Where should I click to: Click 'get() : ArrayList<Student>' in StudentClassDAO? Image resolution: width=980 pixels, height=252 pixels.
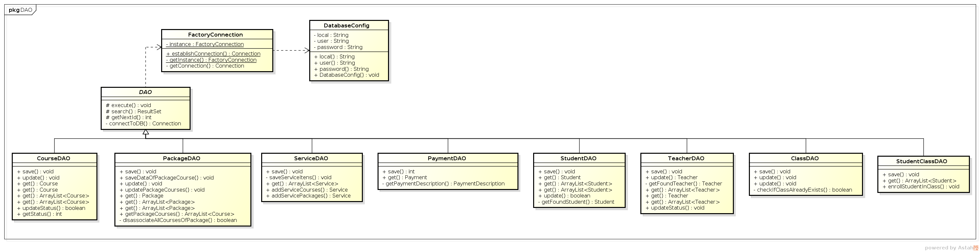(x=919, y=181)
